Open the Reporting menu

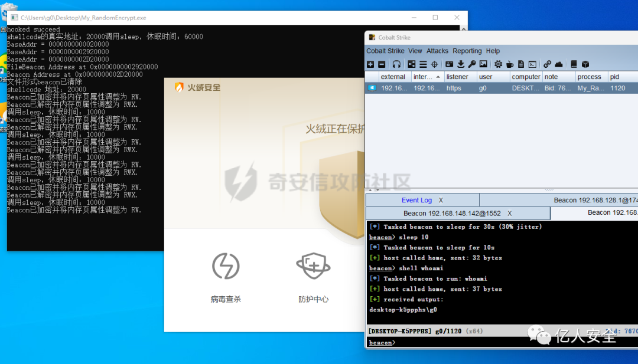click(x=467, y=51)
